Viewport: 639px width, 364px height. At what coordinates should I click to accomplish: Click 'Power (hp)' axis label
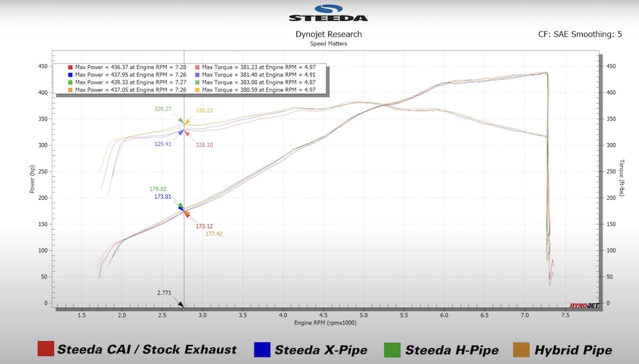pyautogui.click(x=32, y=179)
